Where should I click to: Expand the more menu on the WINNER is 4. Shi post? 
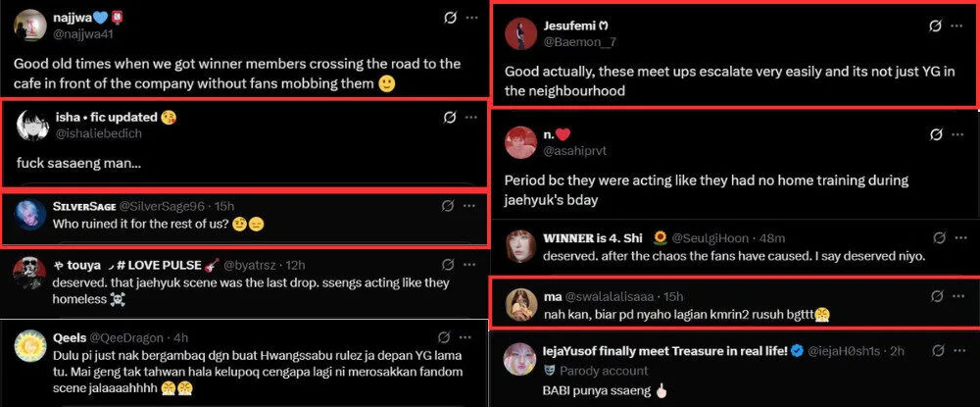tap(961, 237)
